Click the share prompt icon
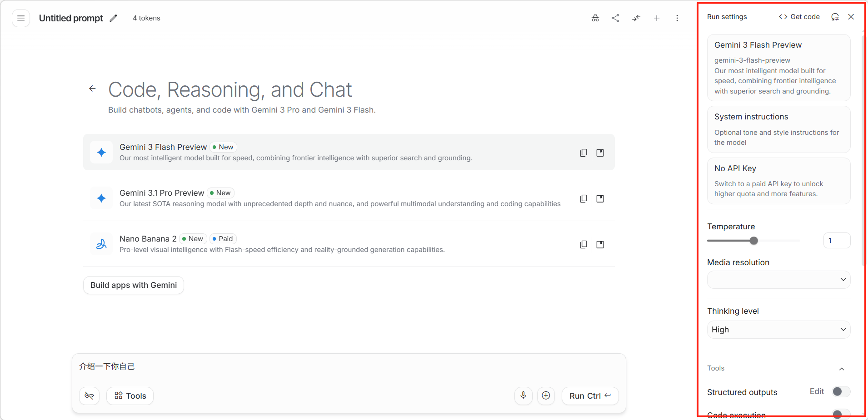 coord(616,18)
